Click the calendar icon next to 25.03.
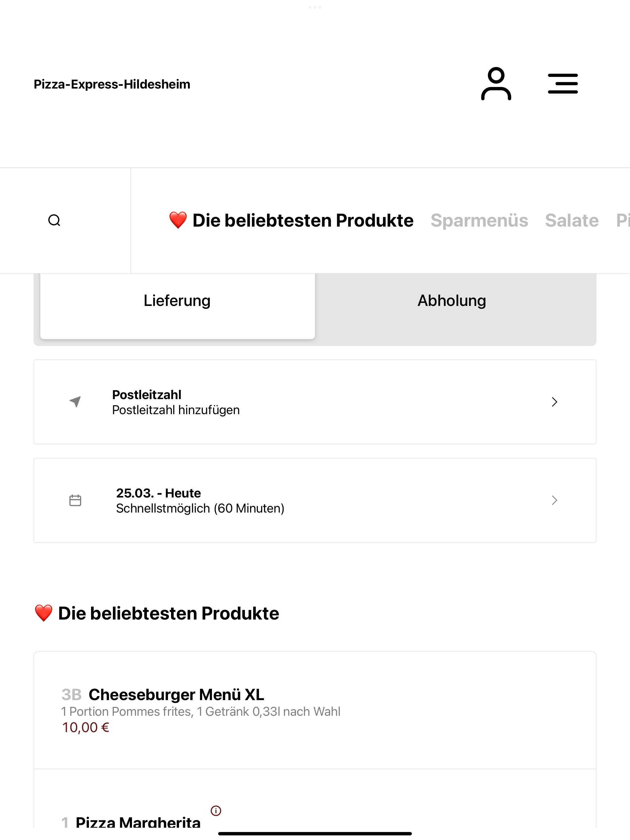Viewport: 630px width, 840px height. (x=75, y=500)
